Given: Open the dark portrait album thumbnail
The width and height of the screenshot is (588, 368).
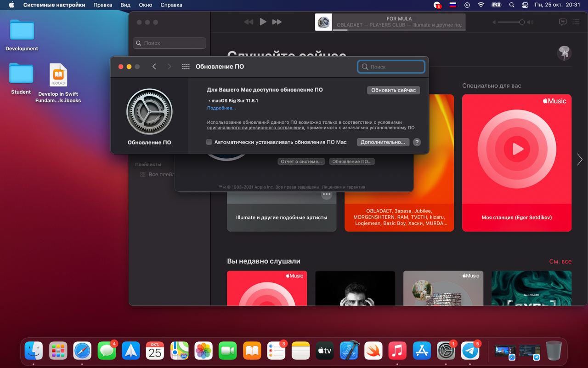Looking at the screenshot, I should point(355,288).
